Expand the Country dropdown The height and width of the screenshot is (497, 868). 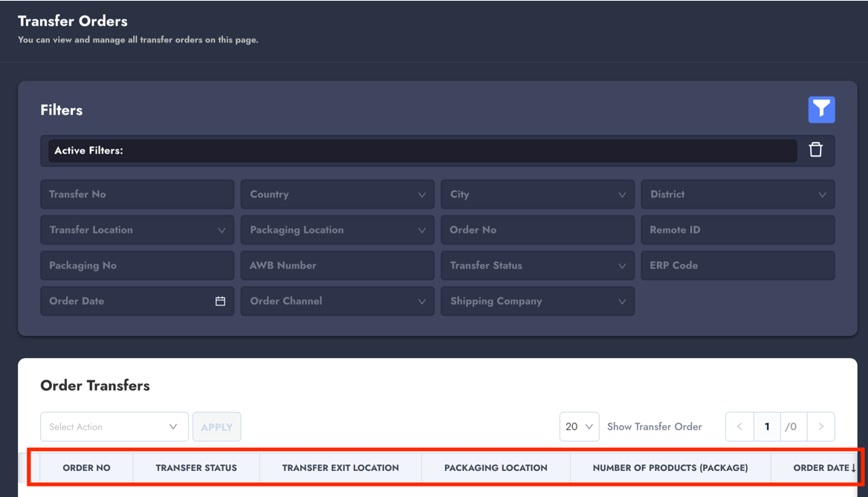point(337,195)
